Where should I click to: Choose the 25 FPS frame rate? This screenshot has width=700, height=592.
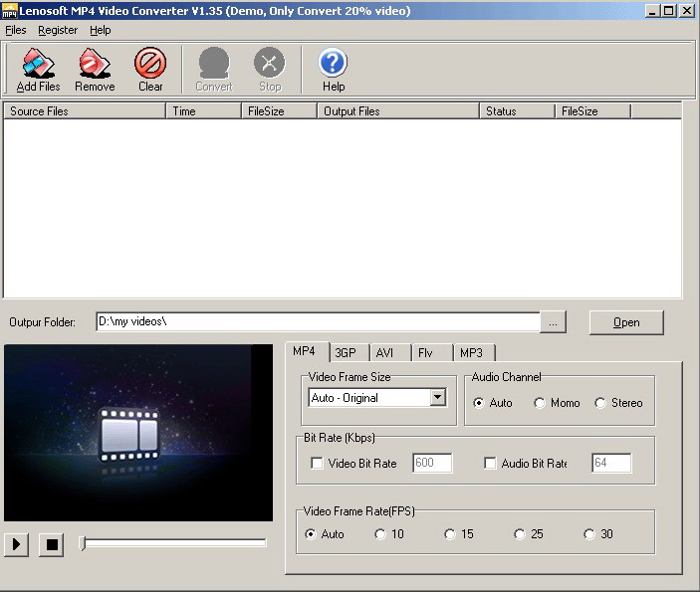click(520, 534)
